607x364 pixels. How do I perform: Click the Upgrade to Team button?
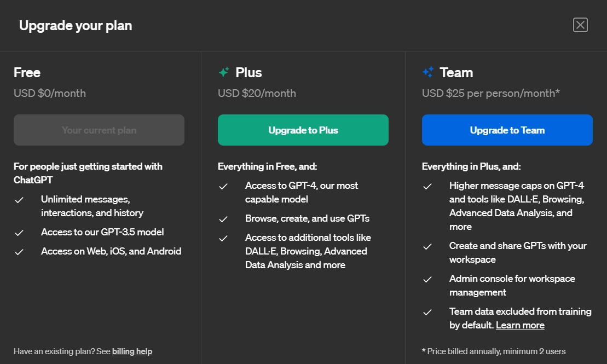507,130
